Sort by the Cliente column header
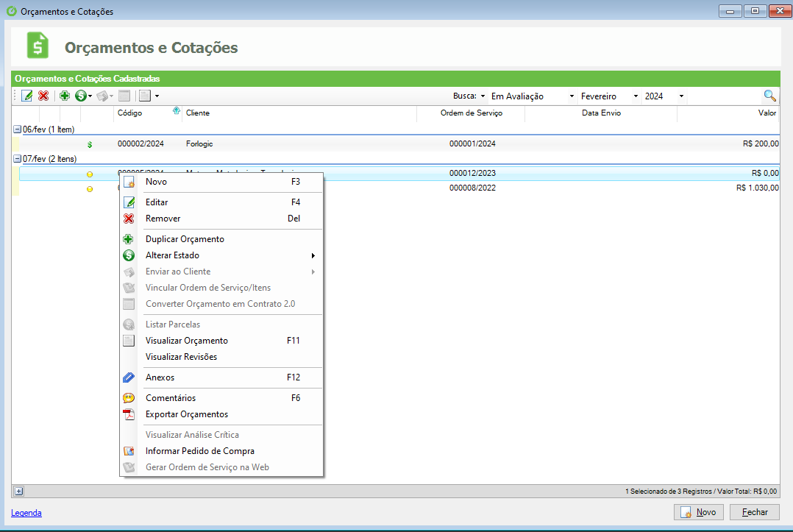 (299, 113)
